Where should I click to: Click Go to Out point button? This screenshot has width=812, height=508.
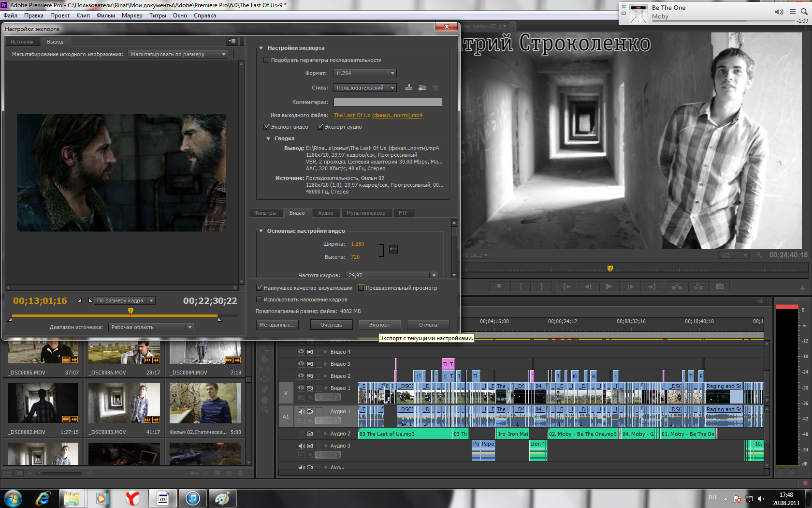652,286
